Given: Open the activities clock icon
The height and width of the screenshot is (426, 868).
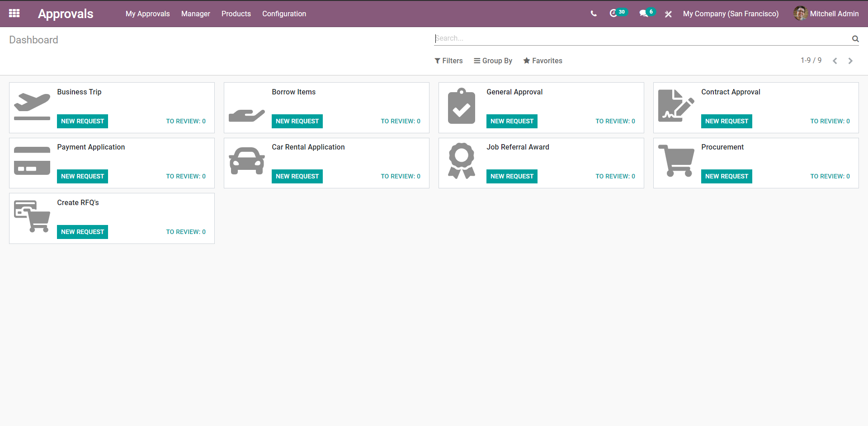Looking at the screenshot, I should point(613,14).
